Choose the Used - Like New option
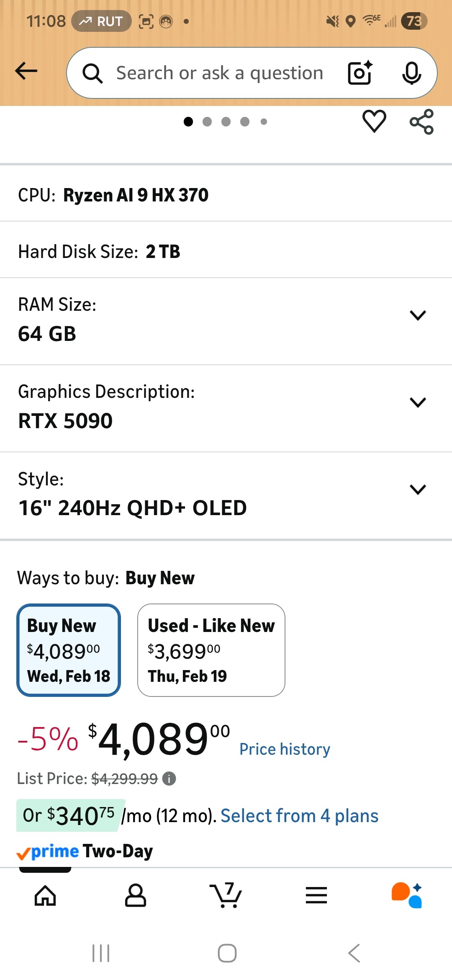Image resolution: width=452 pixels, height=980 pixels. click(x=211, y=650)
